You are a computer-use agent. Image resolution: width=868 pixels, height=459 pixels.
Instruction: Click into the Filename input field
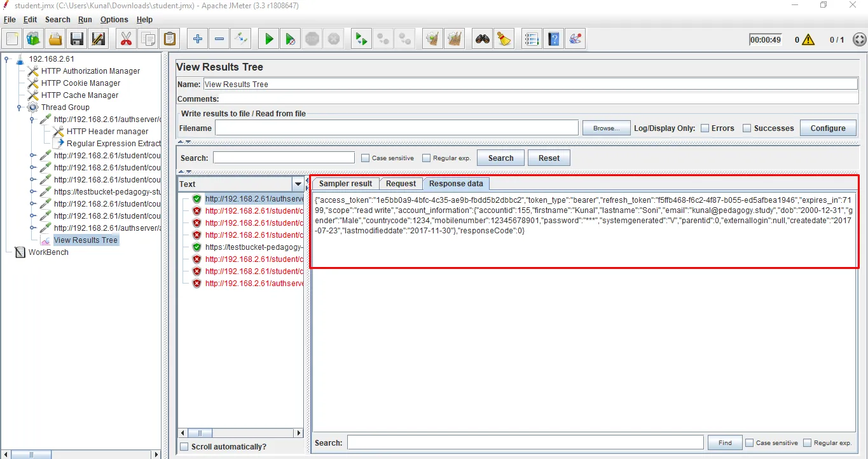[396, 128]
